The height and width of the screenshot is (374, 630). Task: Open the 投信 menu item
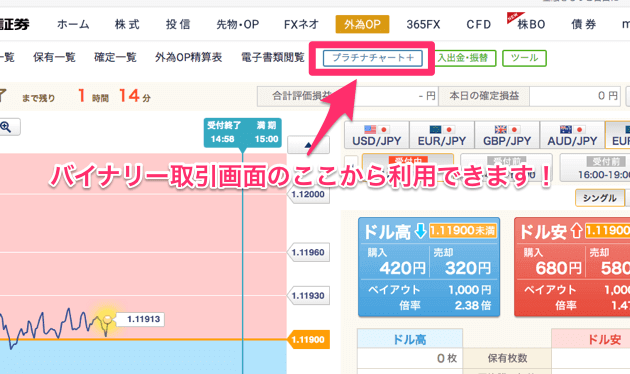point(178,25)
